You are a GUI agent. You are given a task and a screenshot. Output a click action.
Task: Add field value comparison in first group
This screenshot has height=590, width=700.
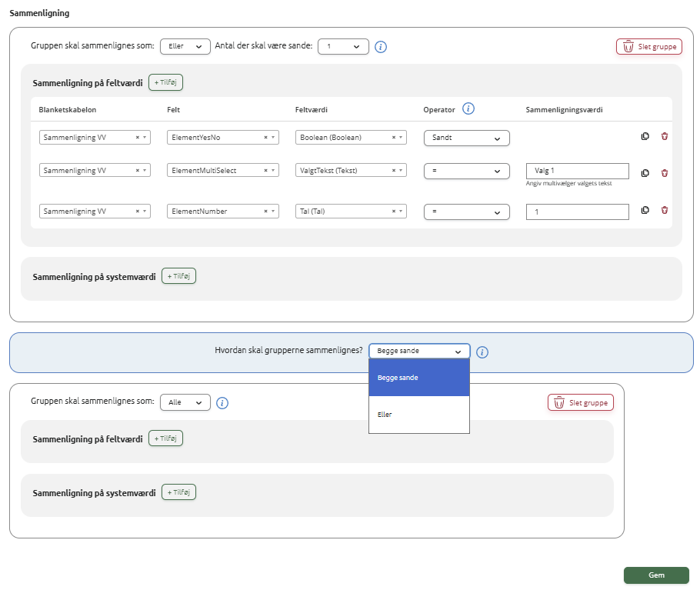tap(165, 82)
